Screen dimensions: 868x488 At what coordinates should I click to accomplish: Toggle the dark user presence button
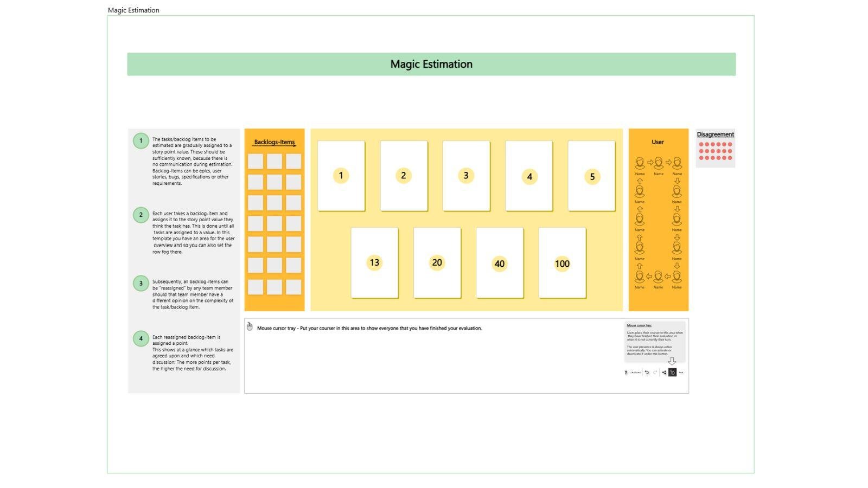tap(673, 373)
